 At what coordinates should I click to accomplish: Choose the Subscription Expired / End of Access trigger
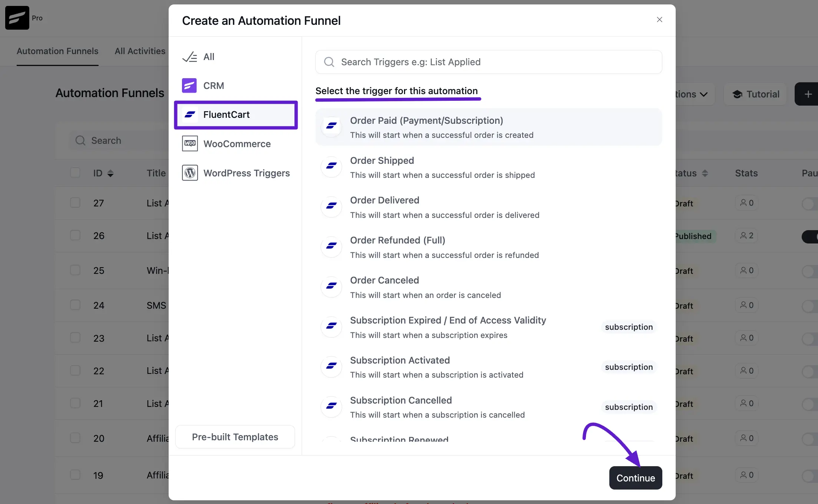coord(489,327)
